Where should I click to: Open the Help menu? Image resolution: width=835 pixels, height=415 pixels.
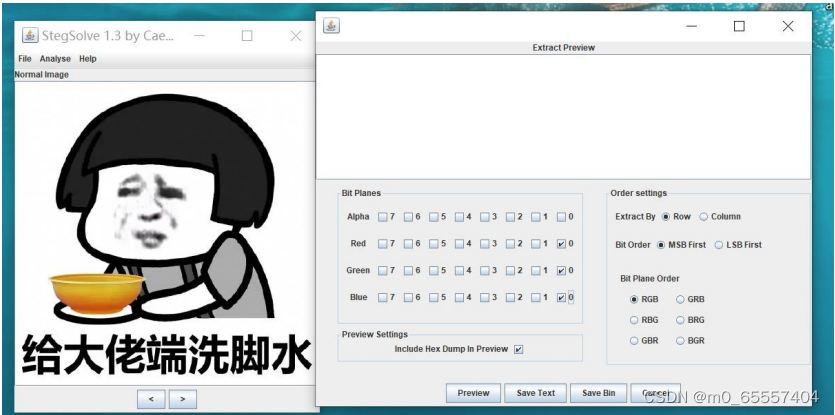click(x=87, y=59)
